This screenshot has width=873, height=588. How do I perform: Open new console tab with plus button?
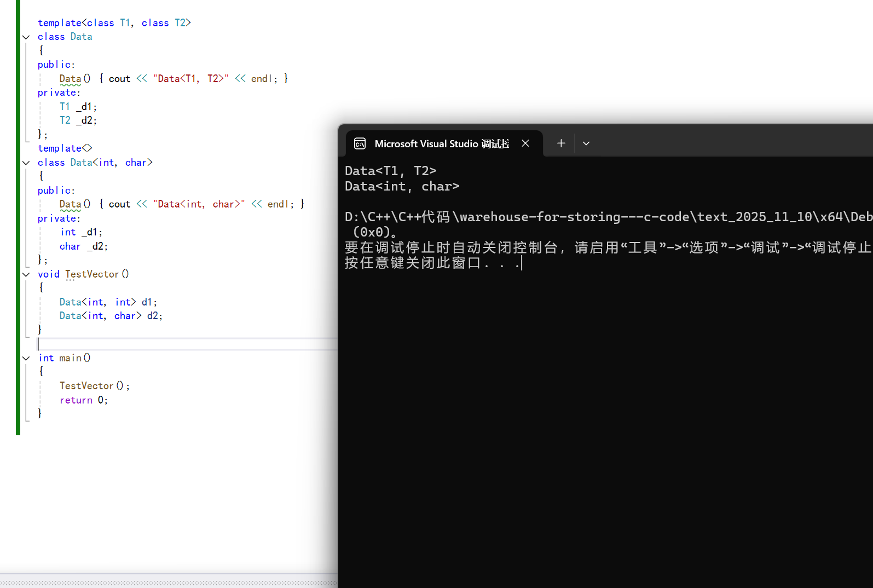tap(561, 143)
